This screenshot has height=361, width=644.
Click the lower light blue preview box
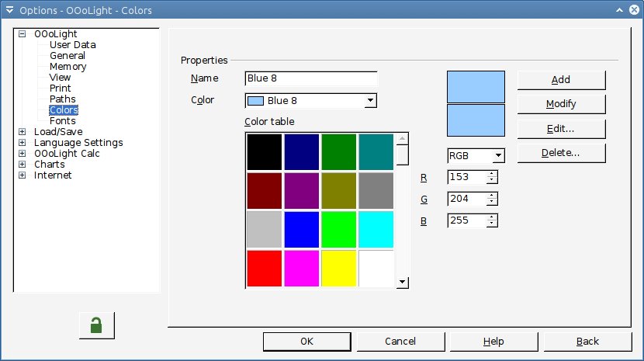click(x=476, y=120)
